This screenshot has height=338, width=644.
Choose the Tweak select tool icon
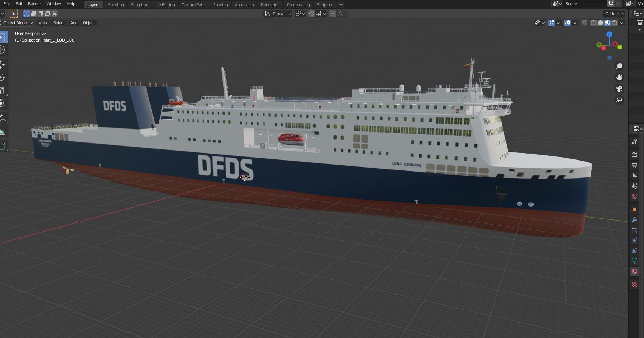(13, 14)
